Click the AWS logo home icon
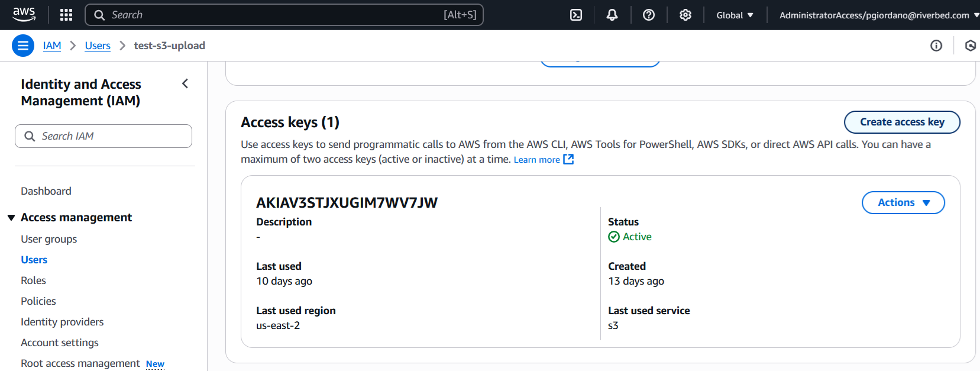This screenshot has width=980, height=371. tap(24, 15)
